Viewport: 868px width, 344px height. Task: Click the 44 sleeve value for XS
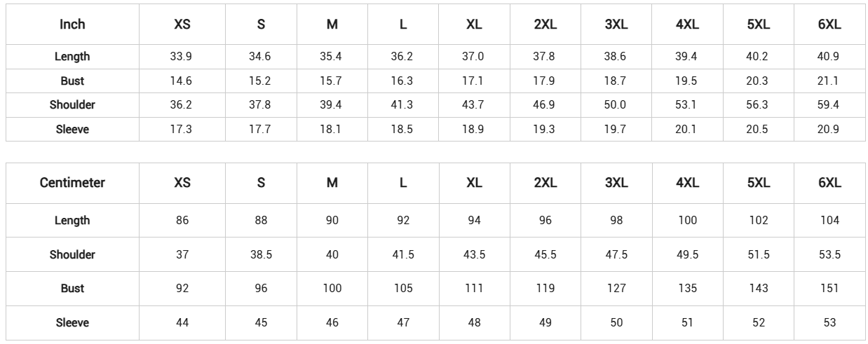182,322
